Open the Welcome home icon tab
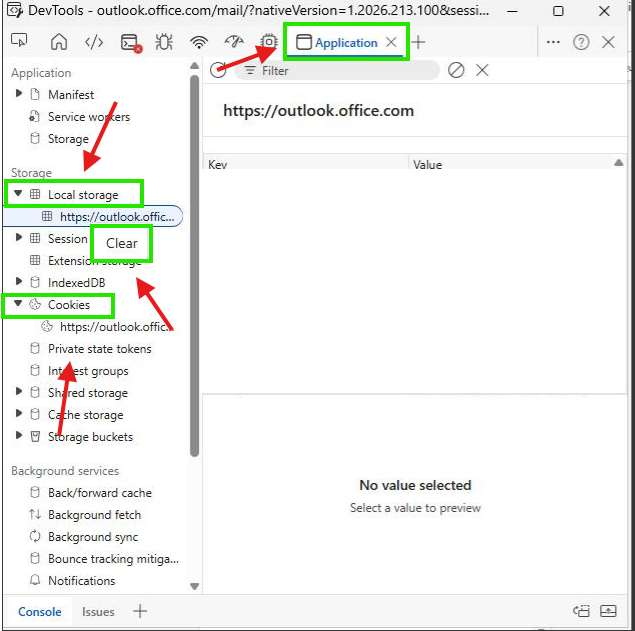The height and width of the screenshot is (631, 635). (59, 42)
